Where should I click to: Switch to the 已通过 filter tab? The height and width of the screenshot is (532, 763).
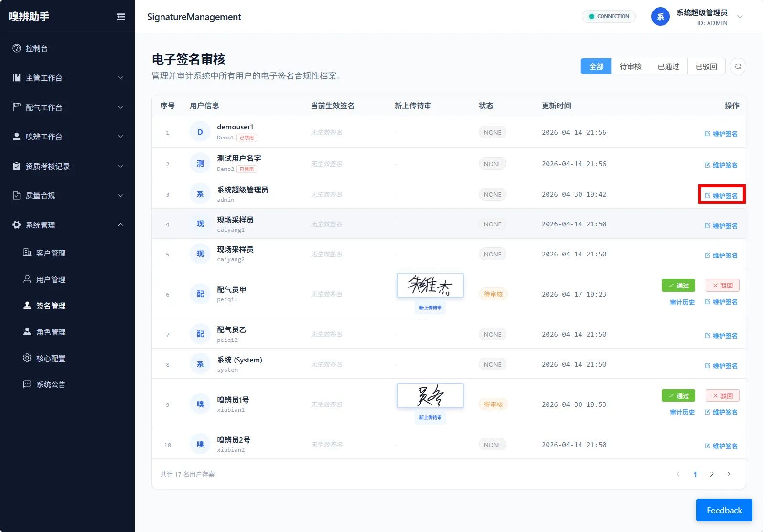668,66
